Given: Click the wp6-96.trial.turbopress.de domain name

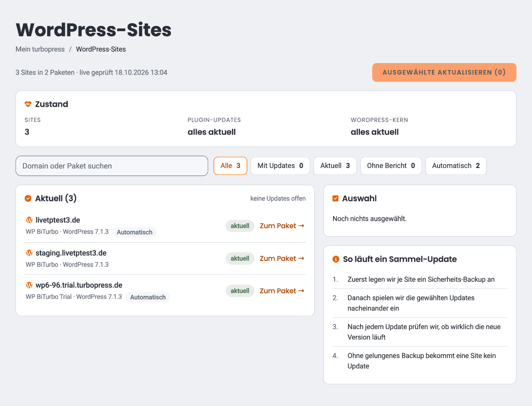Looking at the screenshot, I should 79,285.
